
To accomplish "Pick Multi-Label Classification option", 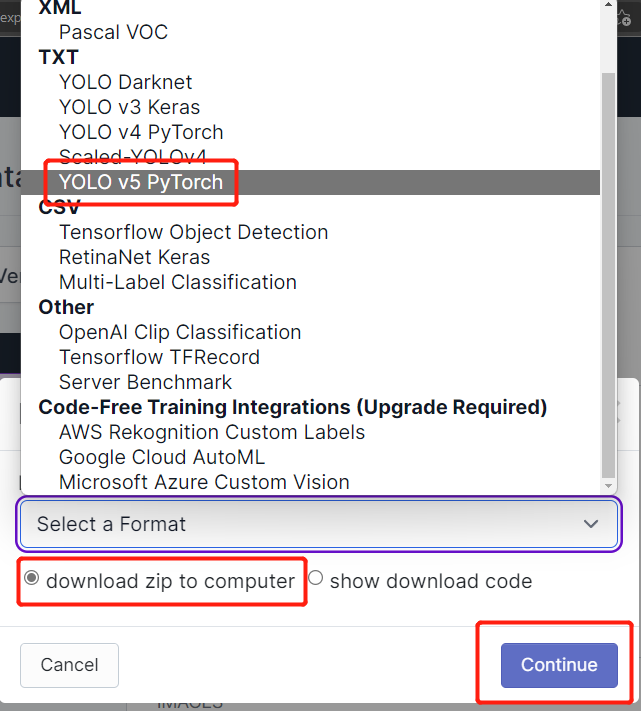I will click(x=177, y=282).
